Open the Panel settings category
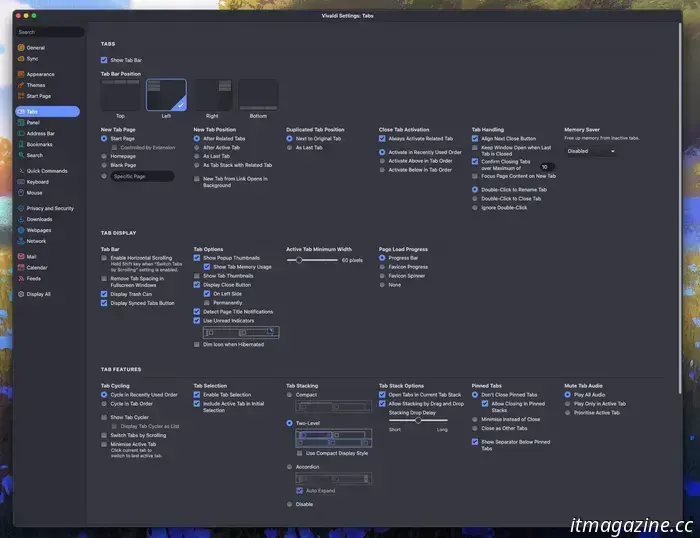This screenshot has height=538, width=700. pos(47,122)
